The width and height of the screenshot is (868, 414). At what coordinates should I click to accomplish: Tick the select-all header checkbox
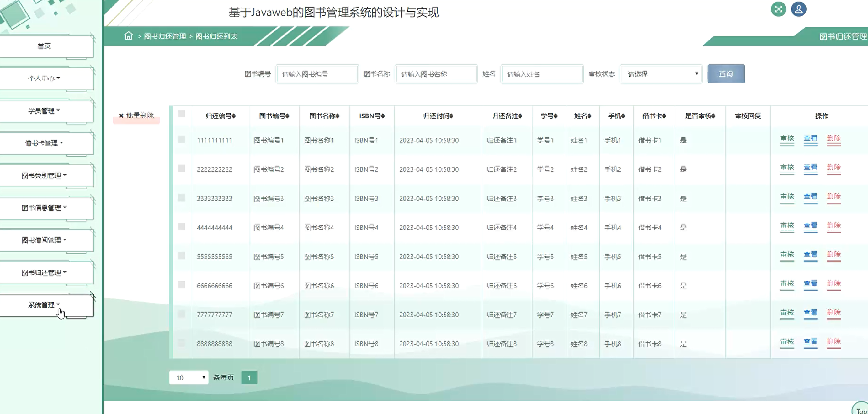click(181, 114)
